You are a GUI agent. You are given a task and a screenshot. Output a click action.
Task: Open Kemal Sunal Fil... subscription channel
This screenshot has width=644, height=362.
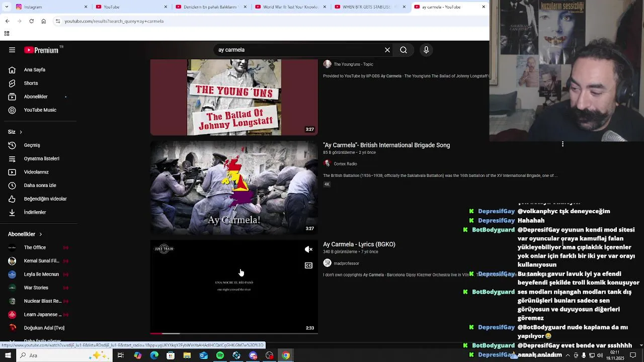(38, 261)
